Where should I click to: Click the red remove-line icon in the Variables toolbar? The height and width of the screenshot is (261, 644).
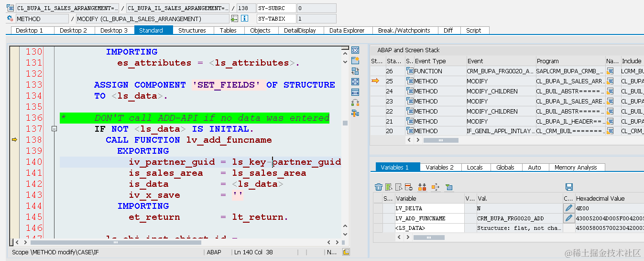point(409,187)
